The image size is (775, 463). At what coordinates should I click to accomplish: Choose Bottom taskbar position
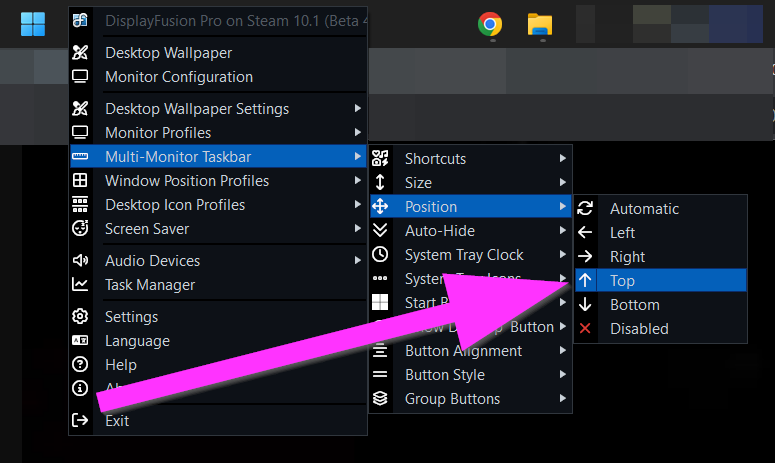click(634, 305)
